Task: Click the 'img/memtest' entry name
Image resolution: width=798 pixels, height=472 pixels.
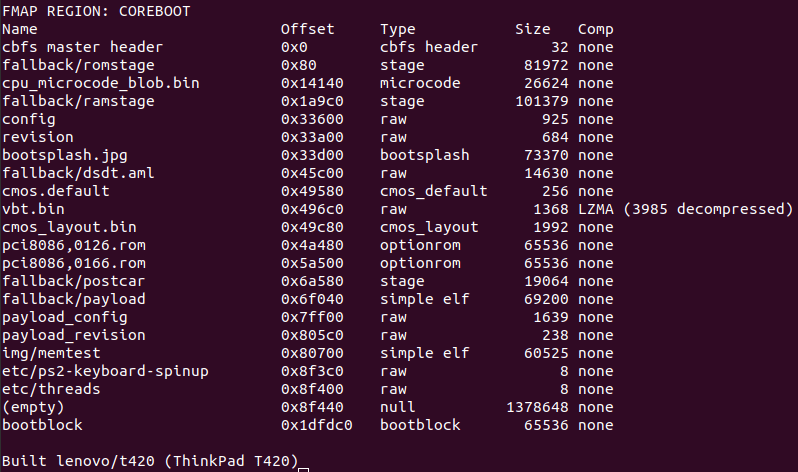Action: click(52, 353)
